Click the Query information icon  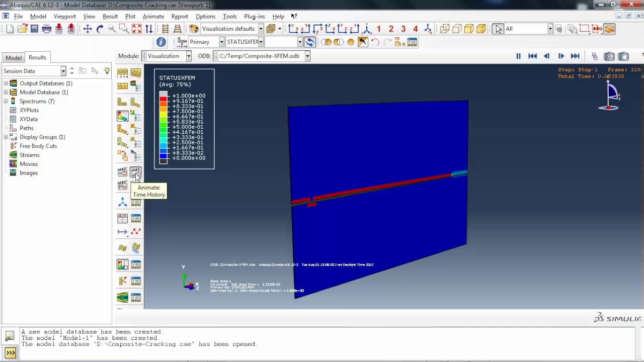click(x=161, y=42)
